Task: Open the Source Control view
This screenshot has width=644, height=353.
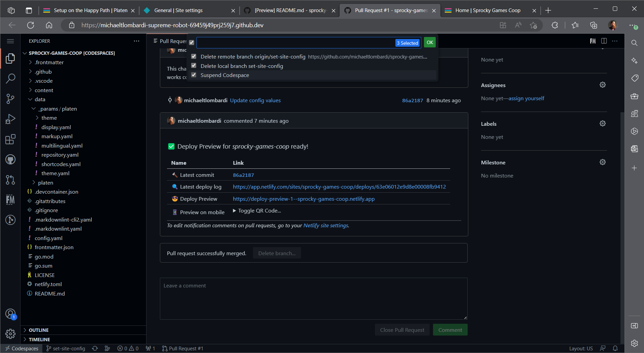Action: point(10,99)
